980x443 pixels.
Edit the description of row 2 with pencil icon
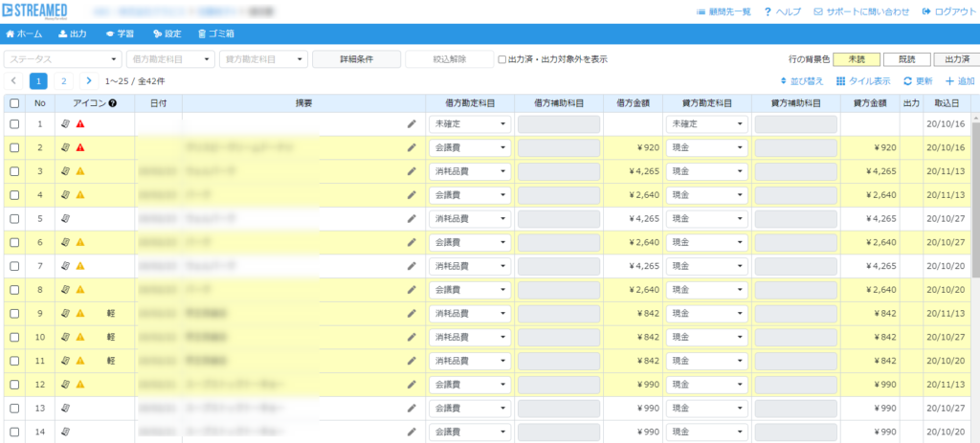point(411,147)
